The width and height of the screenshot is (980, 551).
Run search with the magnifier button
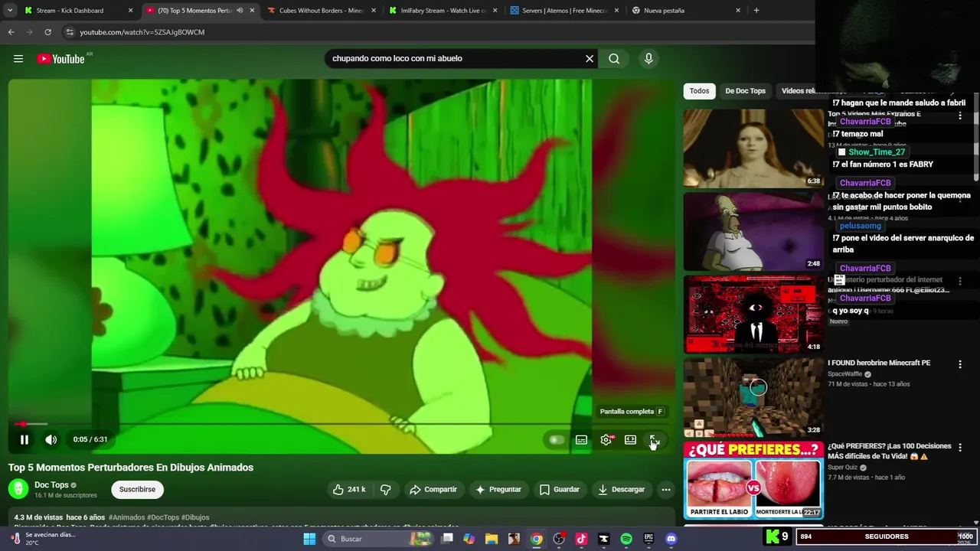614,58
